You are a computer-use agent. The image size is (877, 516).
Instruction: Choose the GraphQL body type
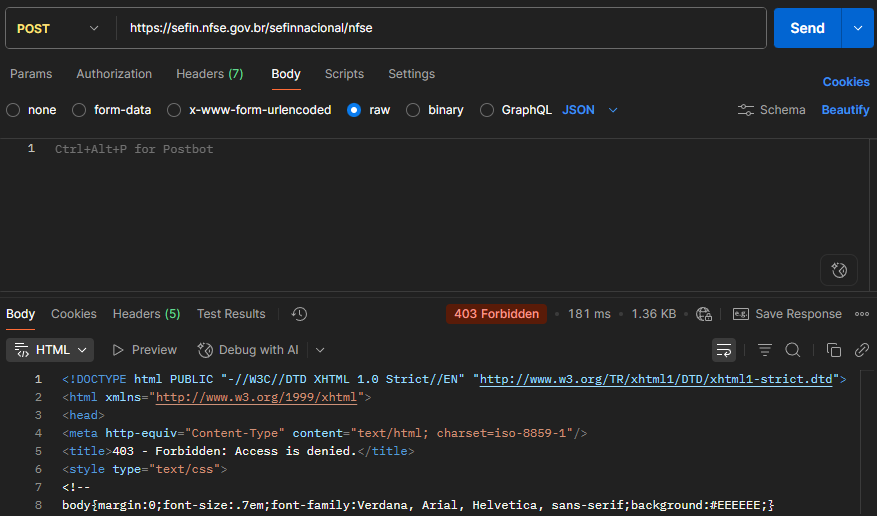[x=487, y=110]
